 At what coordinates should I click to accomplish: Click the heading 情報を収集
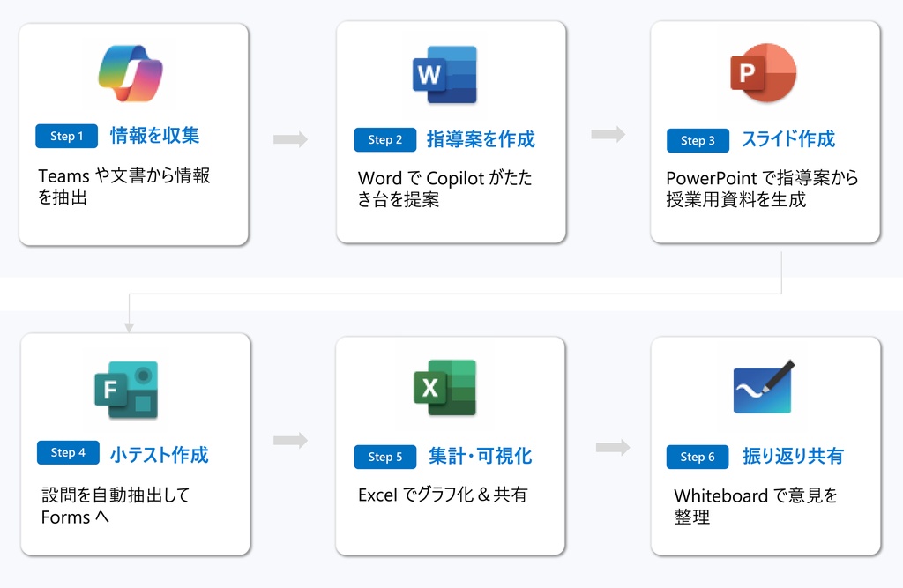click(x=155, y=136)
